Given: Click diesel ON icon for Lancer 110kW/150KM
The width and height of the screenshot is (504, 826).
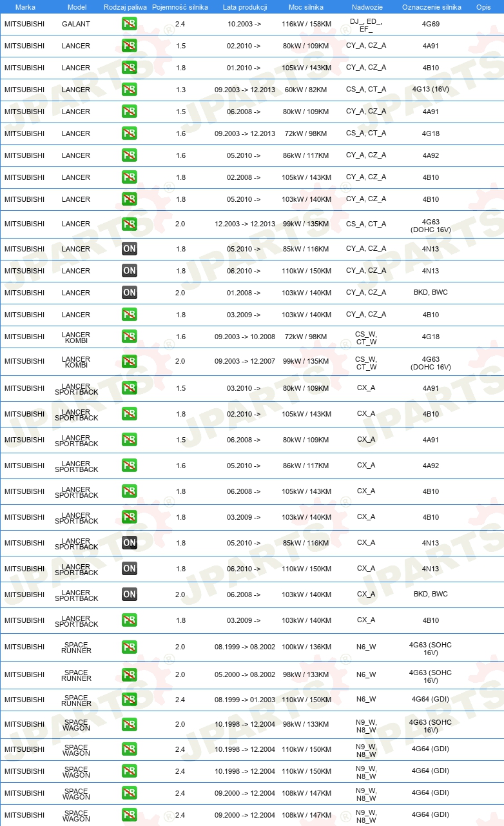Looking at the screenshot, I should [x=130, y=271].
